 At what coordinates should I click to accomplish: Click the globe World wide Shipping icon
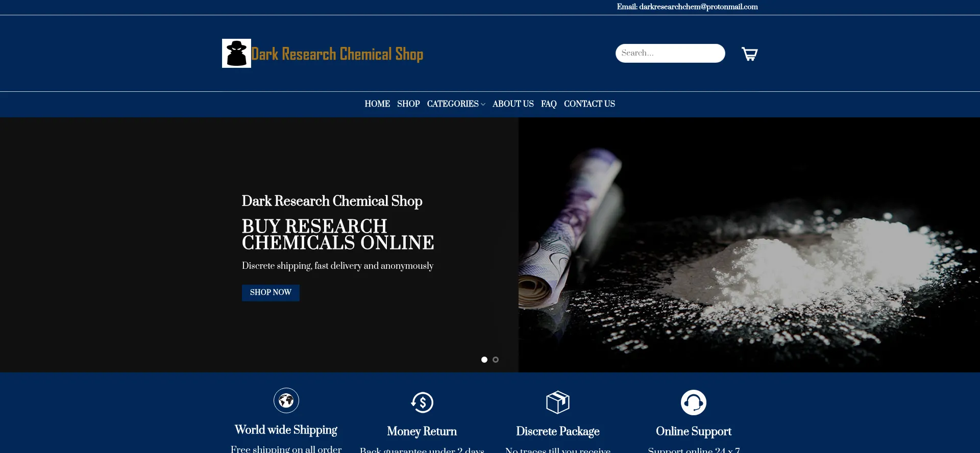[286, 400]
